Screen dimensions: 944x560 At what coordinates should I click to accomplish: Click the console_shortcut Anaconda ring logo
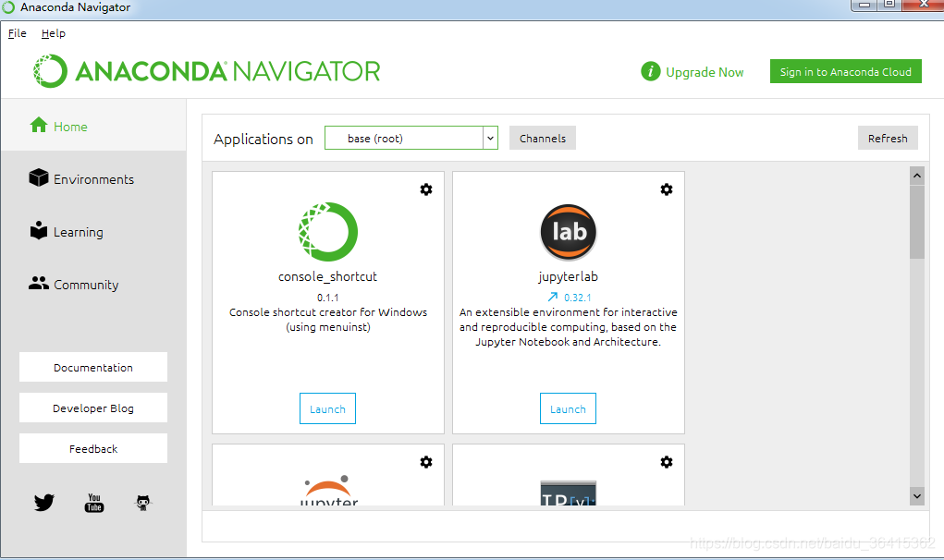(328, 232)
